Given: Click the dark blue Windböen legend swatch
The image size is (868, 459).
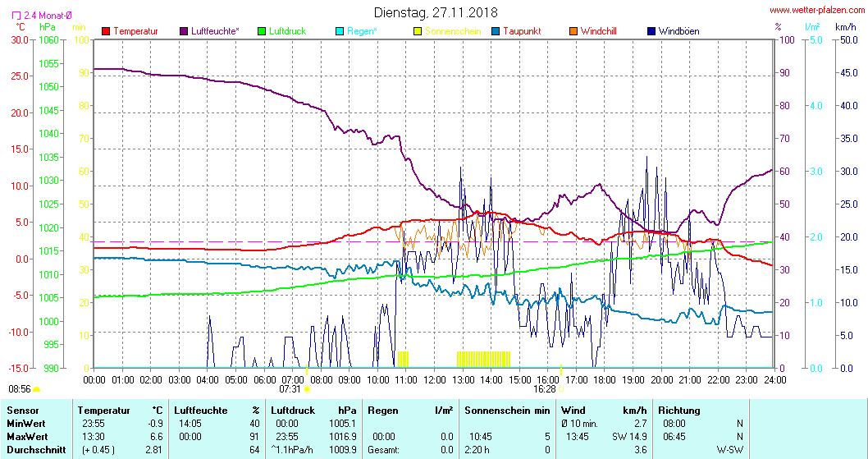Looking at the screenshot, I should pos(651,31).
